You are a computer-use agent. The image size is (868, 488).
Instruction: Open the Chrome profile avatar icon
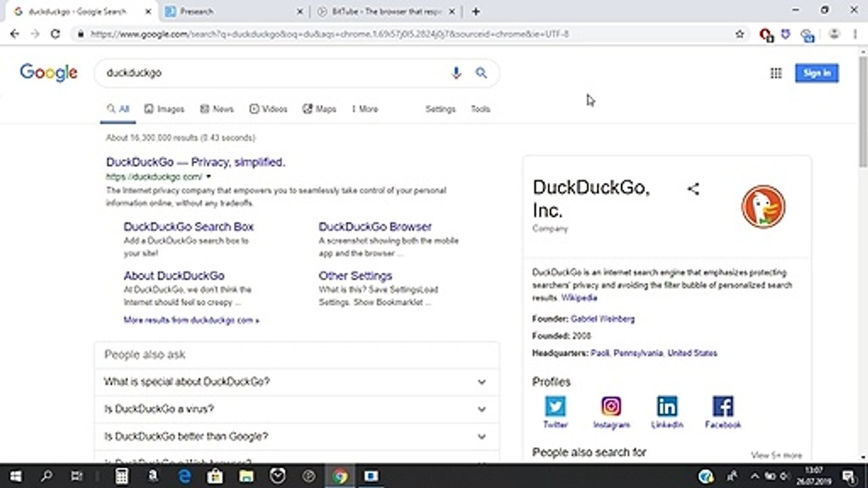[x=834, y=34]
